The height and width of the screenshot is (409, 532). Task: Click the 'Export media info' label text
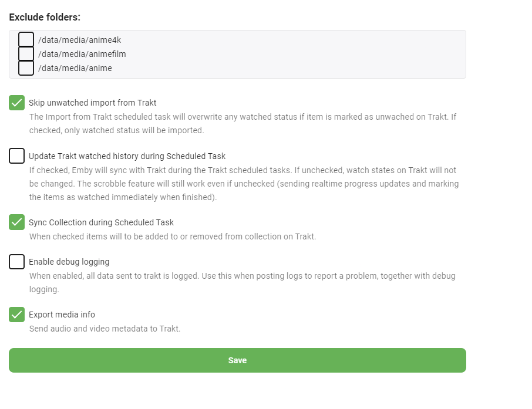click(62, 315)
